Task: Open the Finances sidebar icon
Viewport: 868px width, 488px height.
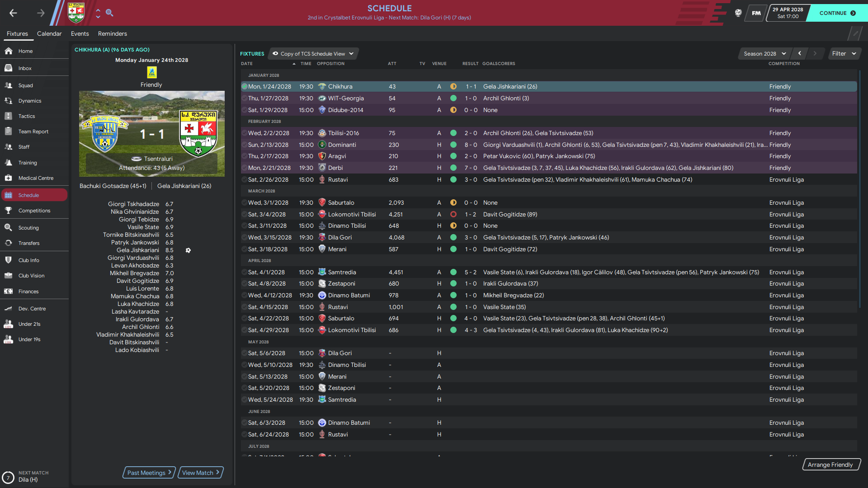Action: [x=8, y=291]
